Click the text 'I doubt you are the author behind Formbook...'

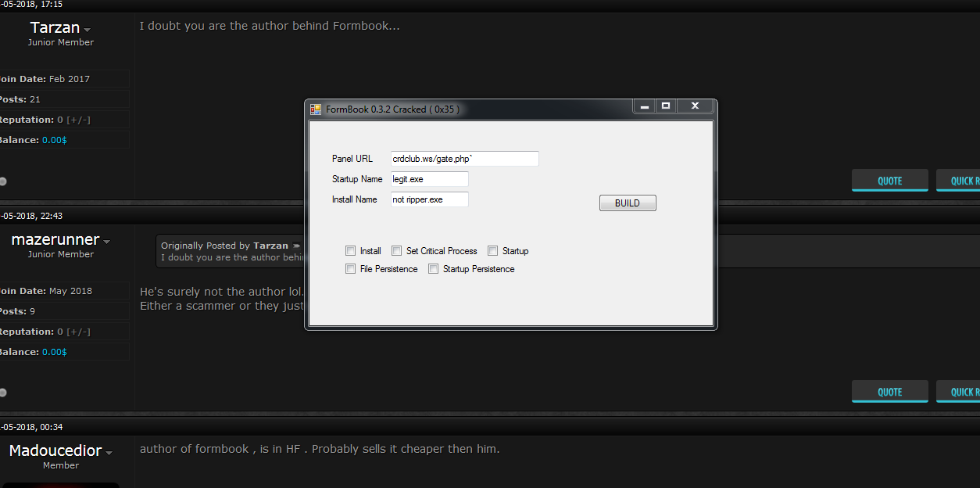point(270,26)
